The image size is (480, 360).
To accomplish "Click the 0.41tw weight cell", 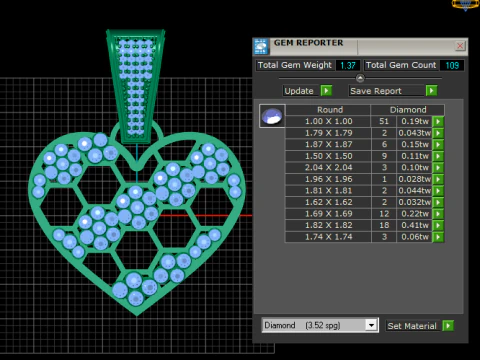I will click(414, 225).
